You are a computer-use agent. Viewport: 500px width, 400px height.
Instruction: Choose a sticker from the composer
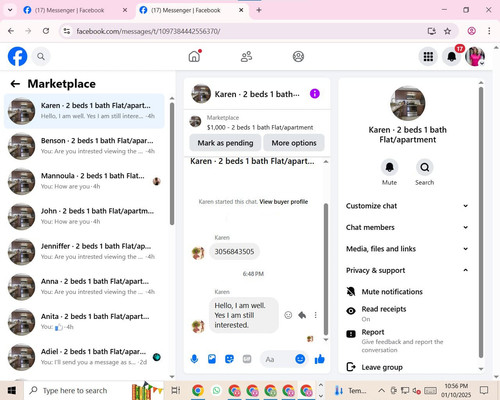coord(229,359)
